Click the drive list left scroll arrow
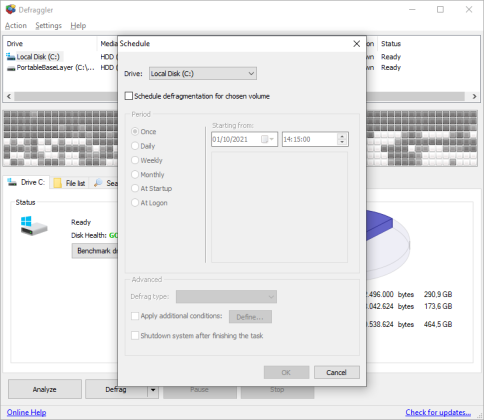This screenshot has width=484, height=420. click(9, 96)
